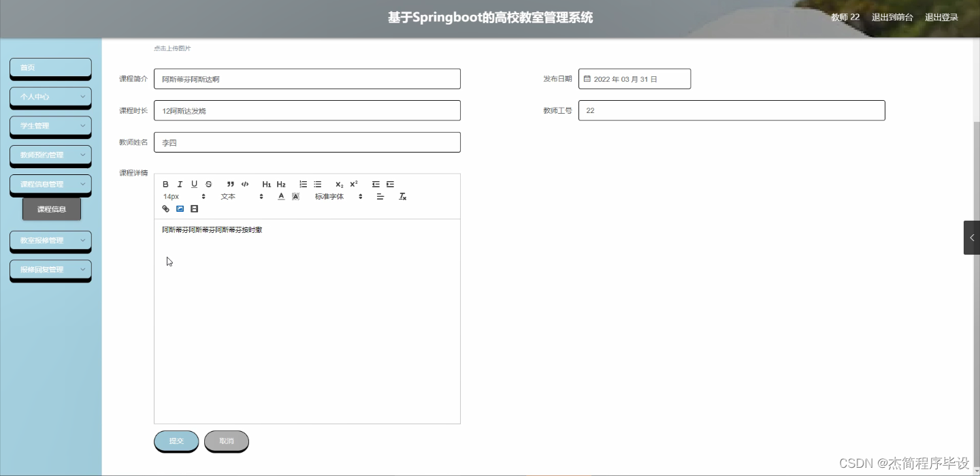
Task: Expand the 课程信息管理 sidebar menu
Action: pos(50,184)
